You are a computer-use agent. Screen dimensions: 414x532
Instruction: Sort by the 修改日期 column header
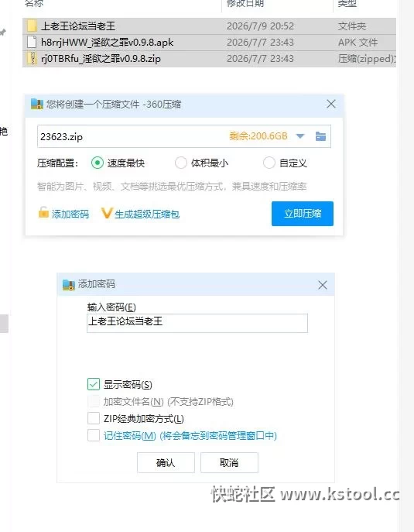click(x=245, y=3)
